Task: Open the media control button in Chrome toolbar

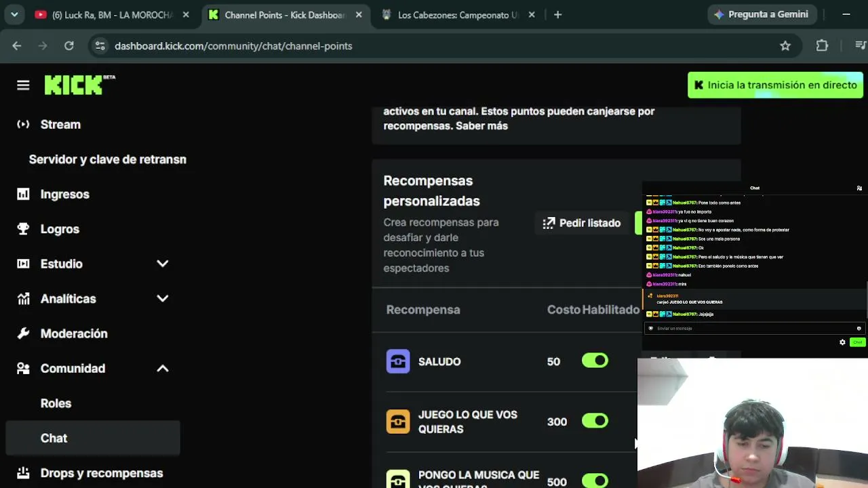Action: coord(860,46)
